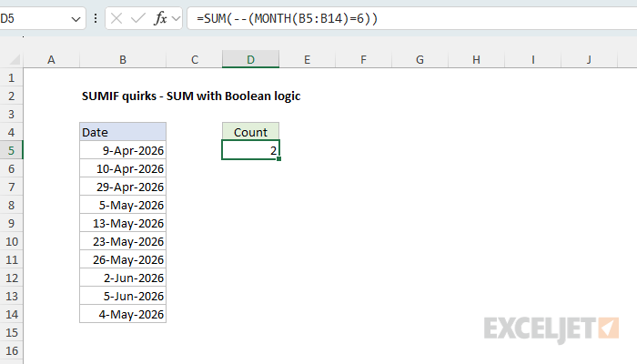Select column E header

pos(308,60)
